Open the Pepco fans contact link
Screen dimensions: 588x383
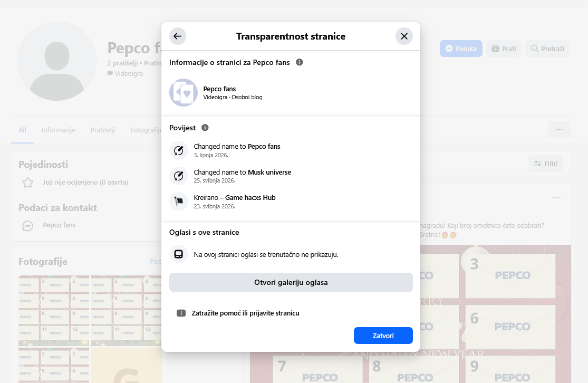(x=59, y=225)
